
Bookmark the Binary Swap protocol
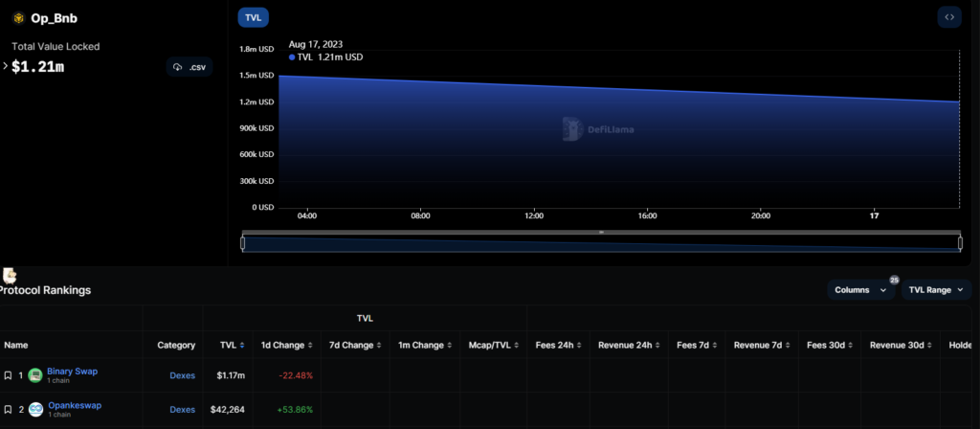point(8,375)
